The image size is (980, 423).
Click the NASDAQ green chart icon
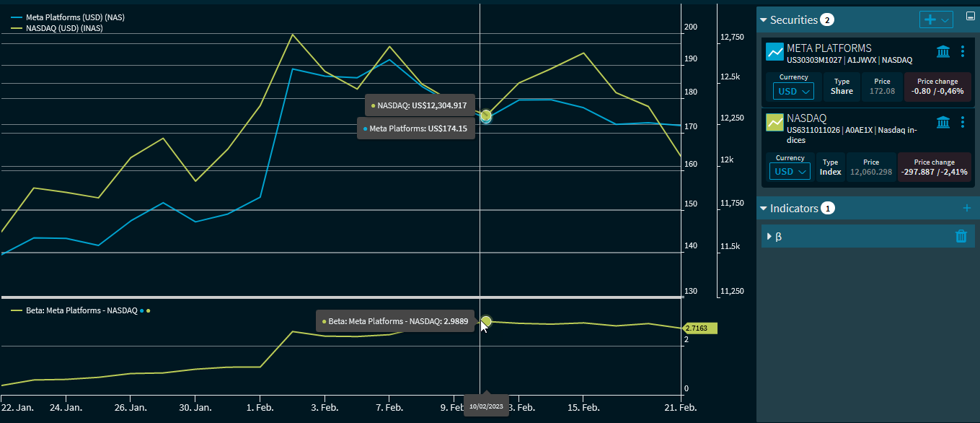[x=774, y=123]
